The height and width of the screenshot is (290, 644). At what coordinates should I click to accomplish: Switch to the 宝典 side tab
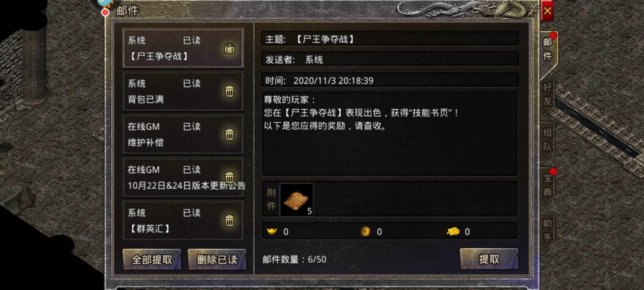click(547, 185)
